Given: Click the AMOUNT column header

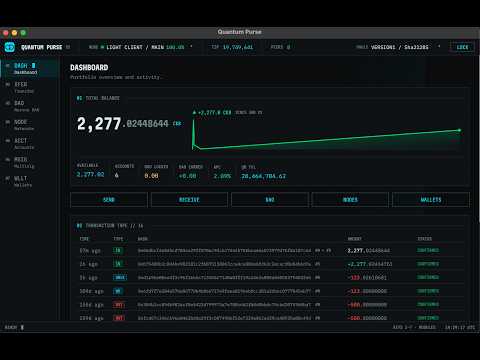Looking at the screenshot, I should 355,239.
